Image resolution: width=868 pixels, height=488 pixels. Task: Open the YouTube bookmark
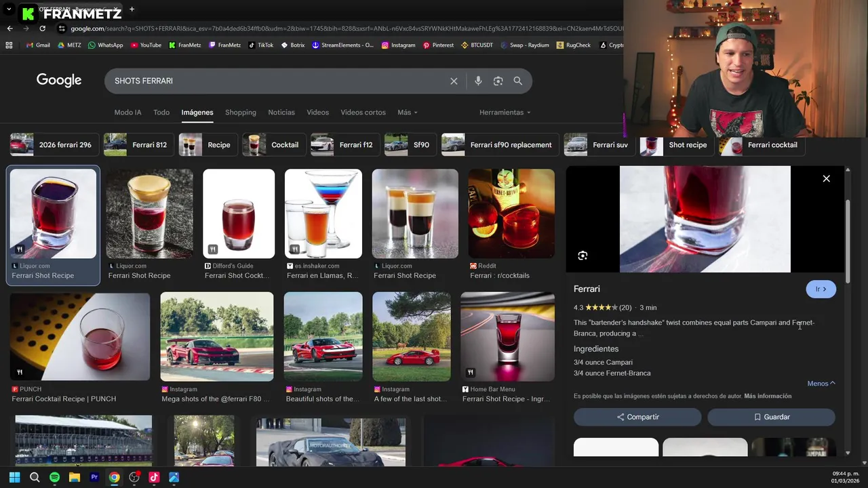point(146,45)
